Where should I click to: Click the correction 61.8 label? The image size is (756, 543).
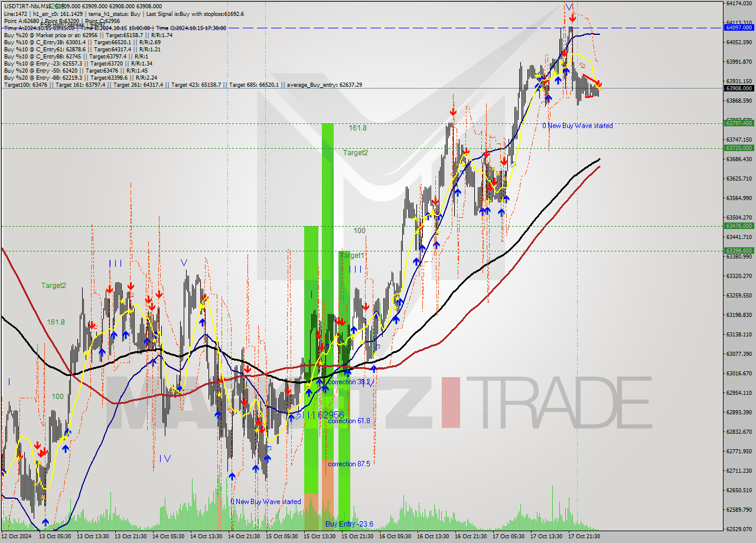348,421
